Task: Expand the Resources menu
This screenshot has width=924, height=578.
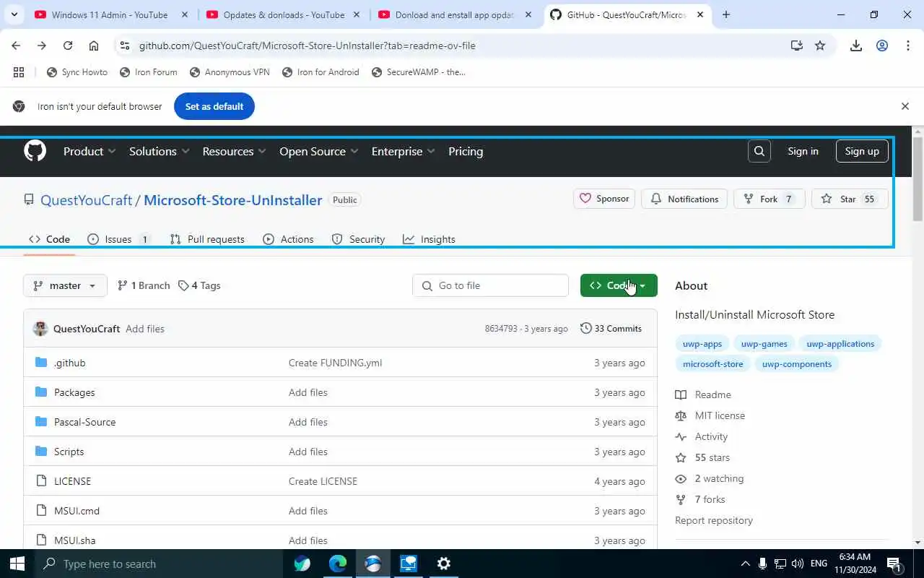Action: [x=234, y=151]
